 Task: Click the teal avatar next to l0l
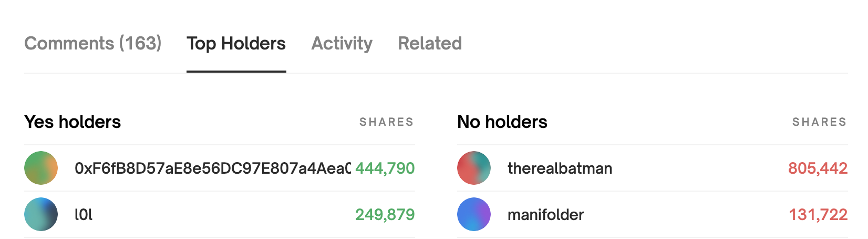41,214
